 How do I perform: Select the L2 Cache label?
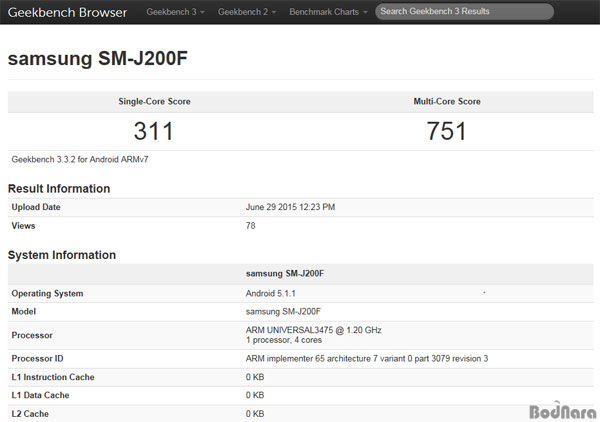point(30,414)
